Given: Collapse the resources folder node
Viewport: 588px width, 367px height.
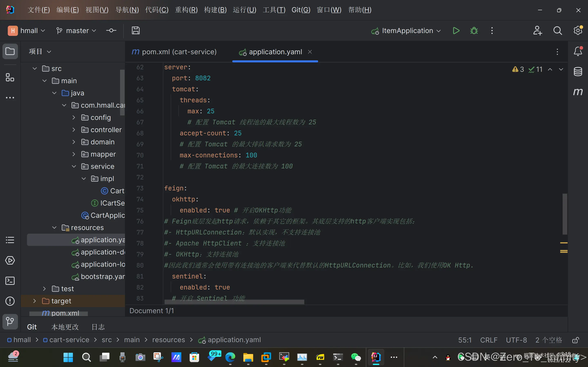Looking at the screenshot, I should [54, 228].
